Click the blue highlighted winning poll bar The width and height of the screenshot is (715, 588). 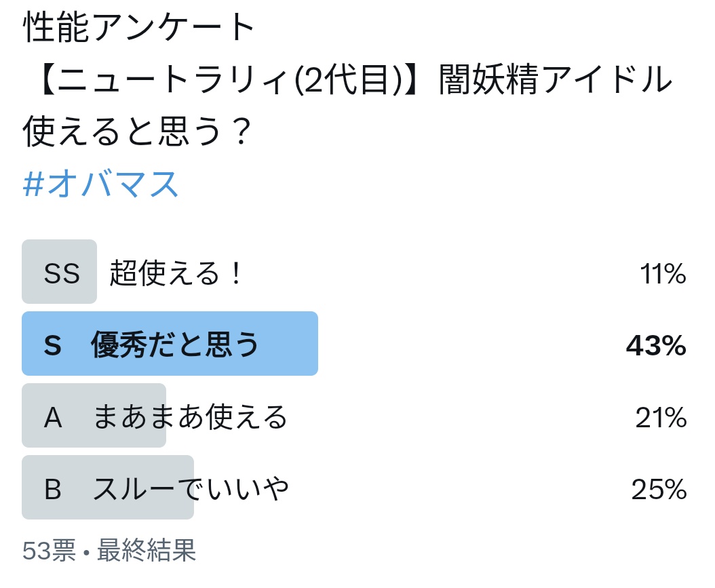(170, 344)
